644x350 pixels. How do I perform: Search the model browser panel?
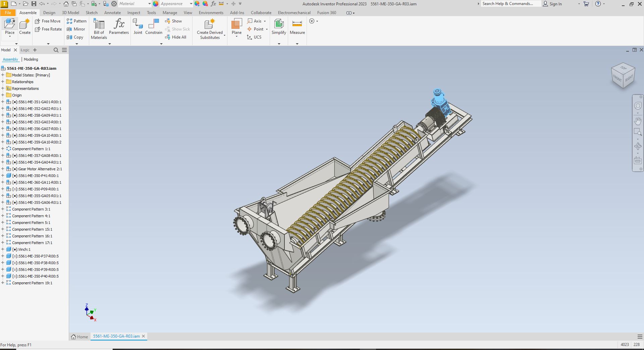(56, 50)
